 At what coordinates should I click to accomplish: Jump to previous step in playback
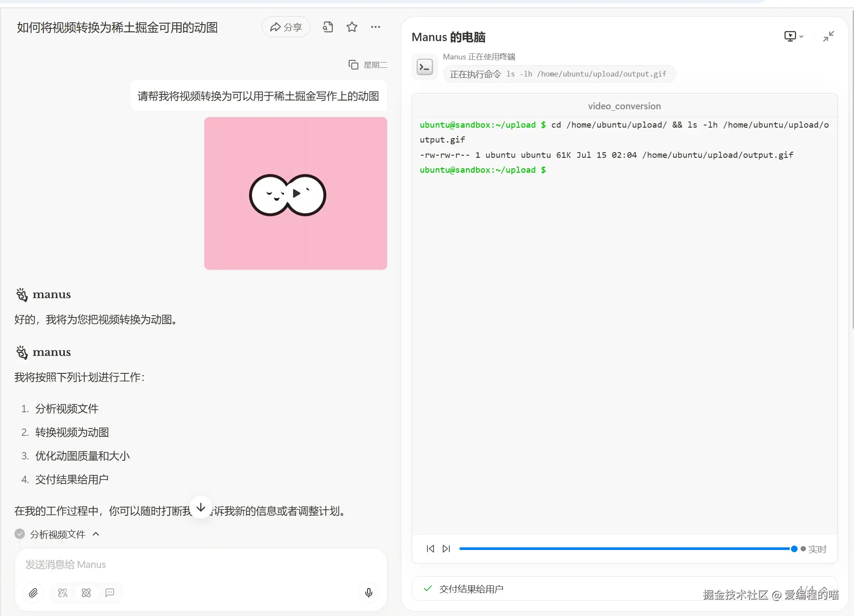430,549
